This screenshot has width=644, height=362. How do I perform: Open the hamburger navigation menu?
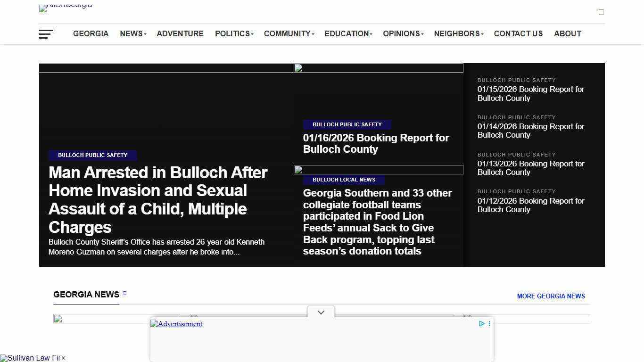(46, 34)
